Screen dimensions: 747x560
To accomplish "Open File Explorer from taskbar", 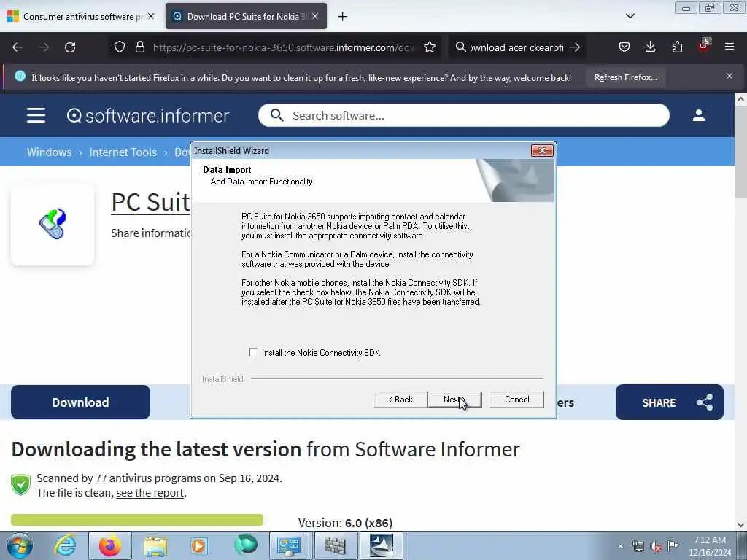I will pyautogui.click(x=155, y=545).
